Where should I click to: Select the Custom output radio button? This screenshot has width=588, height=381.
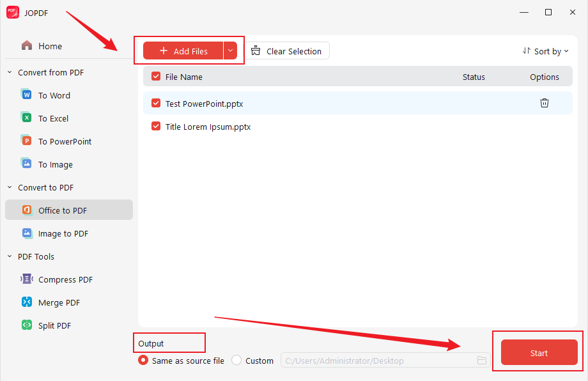tap(236, 360)
